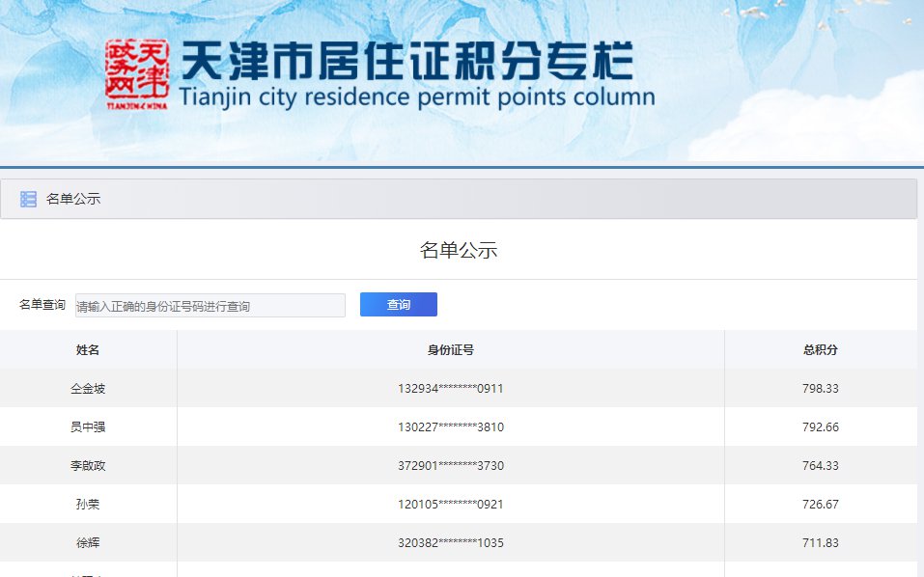This screenshot has width=924, height=577.
Task: Click the list icon beside 名单公示
Action: click(28, 199)
